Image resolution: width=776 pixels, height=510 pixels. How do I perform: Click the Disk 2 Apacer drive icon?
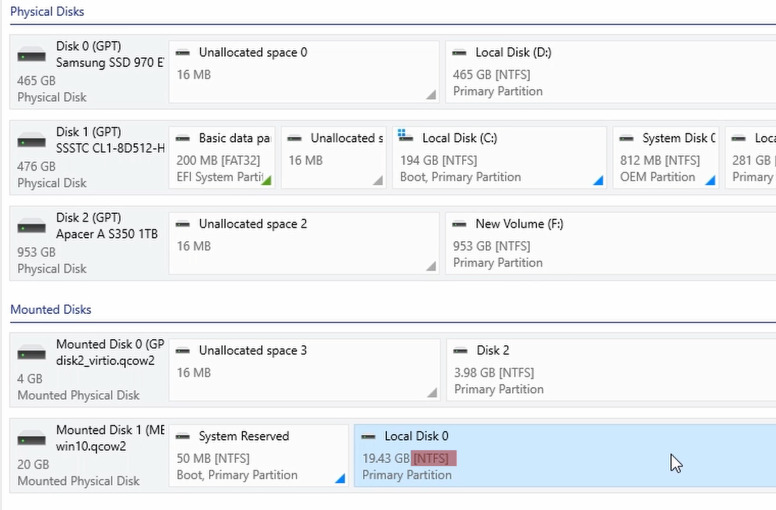pos(32,227)
